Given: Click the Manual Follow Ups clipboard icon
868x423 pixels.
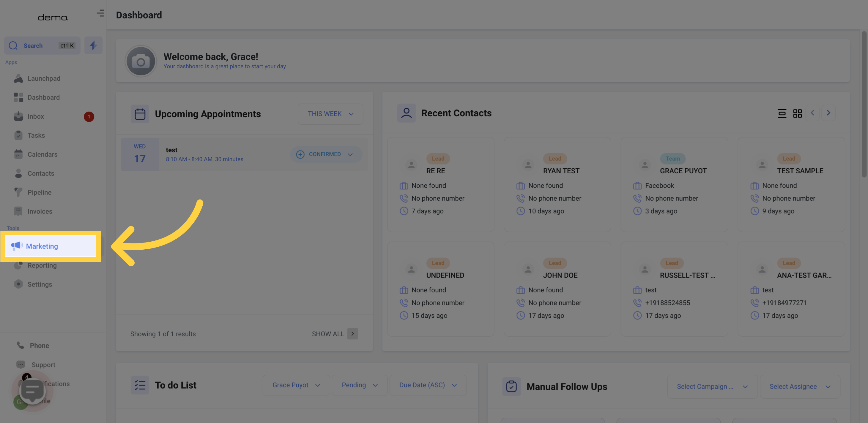Looking at the screenshot, I should click(511, 387).
